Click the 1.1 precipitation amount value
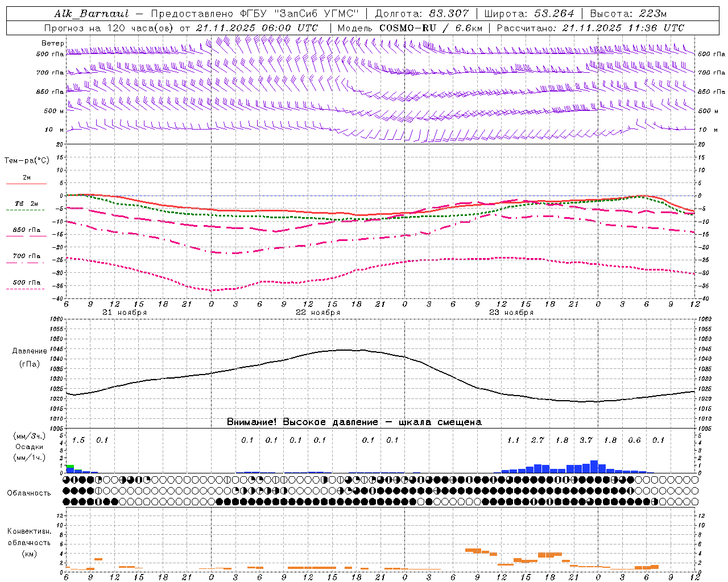This screenshot has height=582, width=728. coord(514,440)
